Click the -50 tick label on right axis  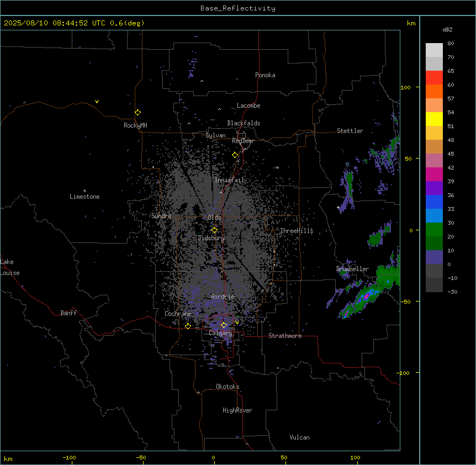405,302
